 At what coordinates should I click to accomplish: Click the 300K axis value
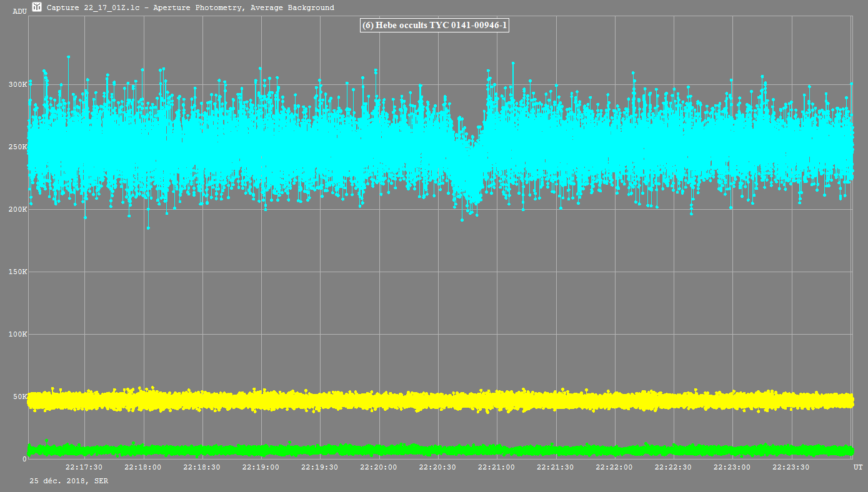[x=18, y=84]
